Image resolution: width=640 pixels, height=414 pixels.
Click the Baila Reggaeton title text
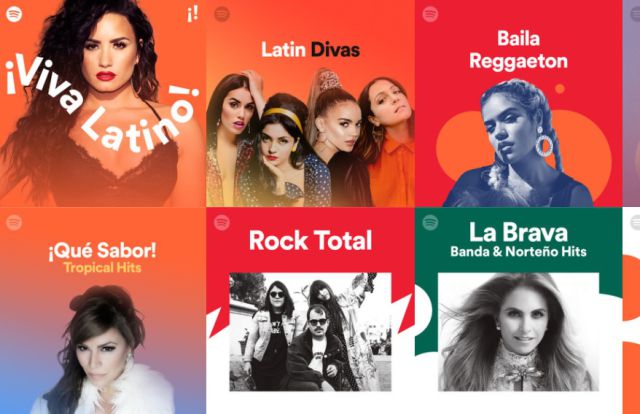[x=518, y=50]
